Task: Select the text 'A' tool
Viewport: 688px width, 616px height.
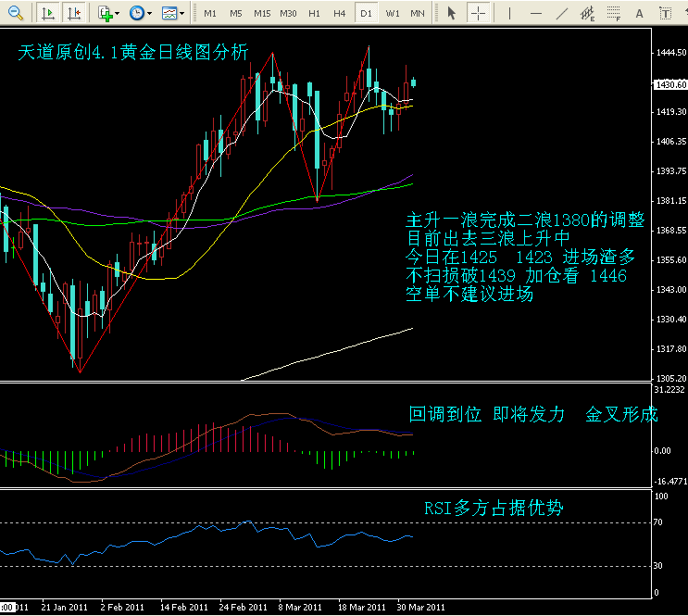Action: pyautogui.click(x=639, y=14)
